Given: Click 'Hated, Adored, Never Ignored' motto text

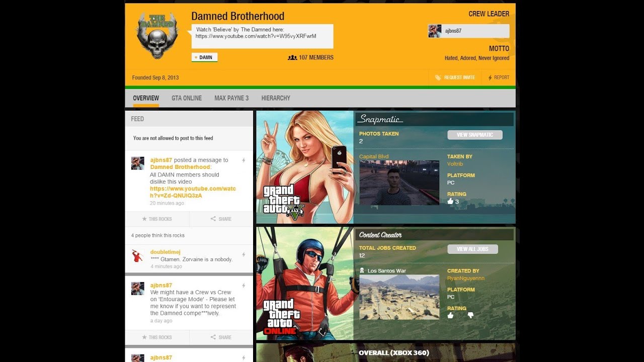Looking at the screenshot, I should click(x=477, y=58).
